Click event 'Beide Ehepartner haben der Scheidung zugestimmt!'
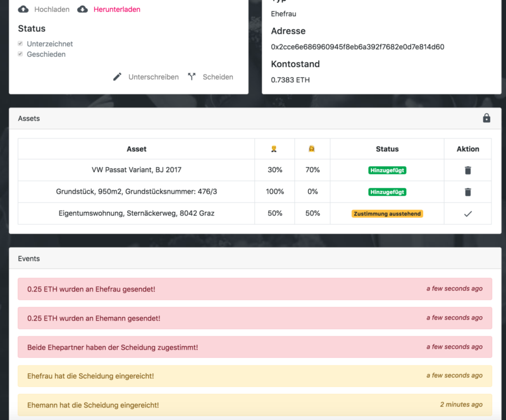Screen dimensions: 506x420 (x=255, y=347)
